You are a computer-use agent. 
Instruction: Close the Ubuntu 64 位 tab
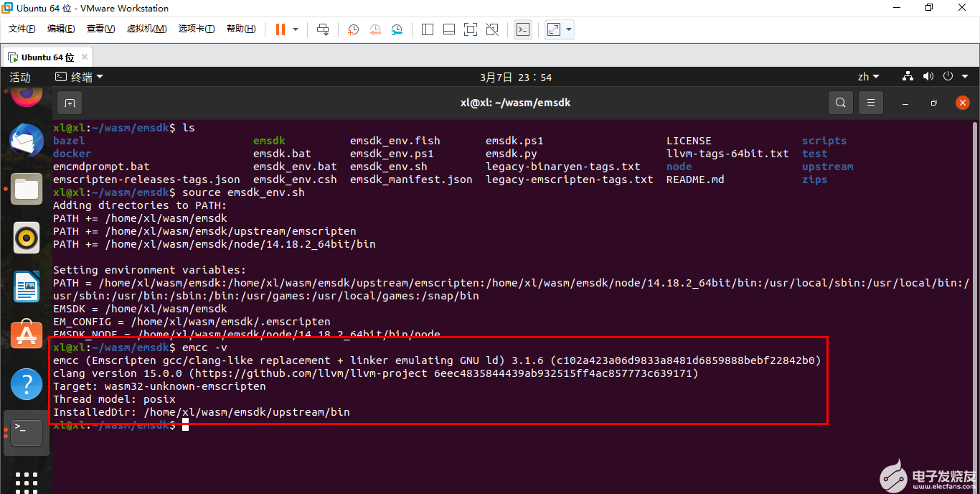pos(84,57)
